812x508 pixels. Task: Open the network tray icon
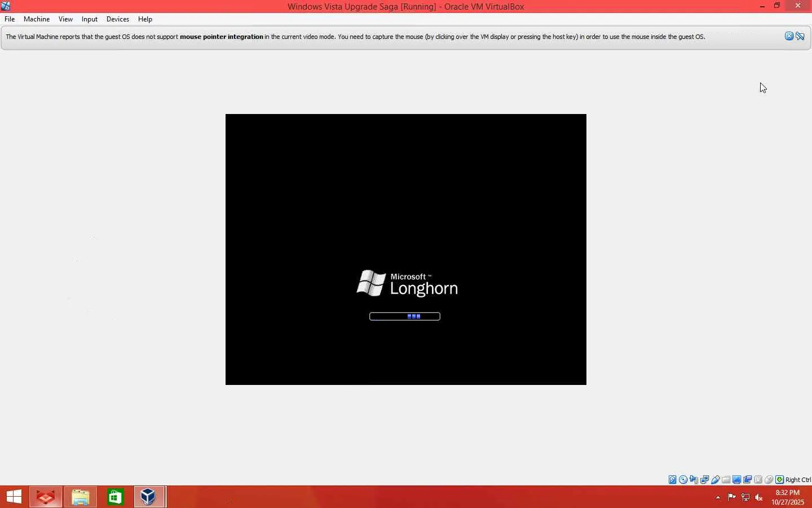tap(745, 497)
